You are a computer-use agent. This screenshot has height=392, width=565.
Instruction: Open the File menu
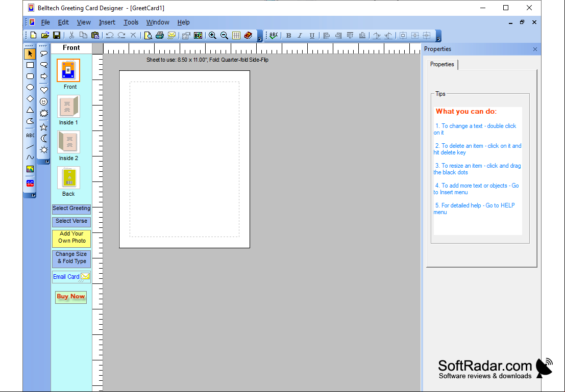(45, 22)
